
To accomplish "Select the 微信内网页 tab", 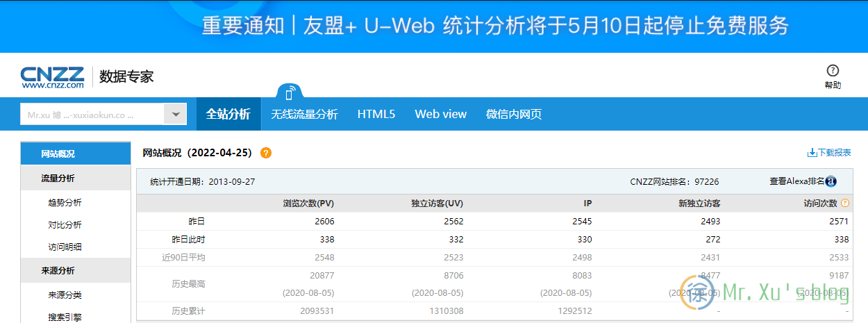I will coord(514,114).
